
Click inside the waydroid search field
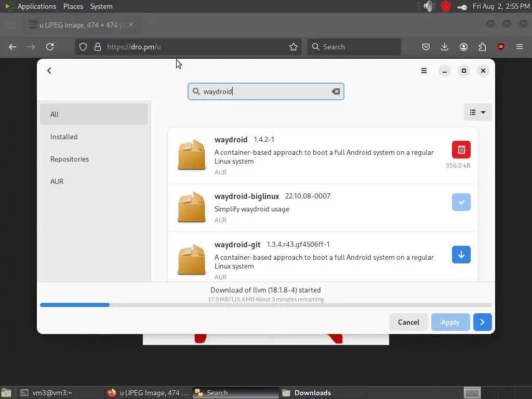click(x=265, y=91)
